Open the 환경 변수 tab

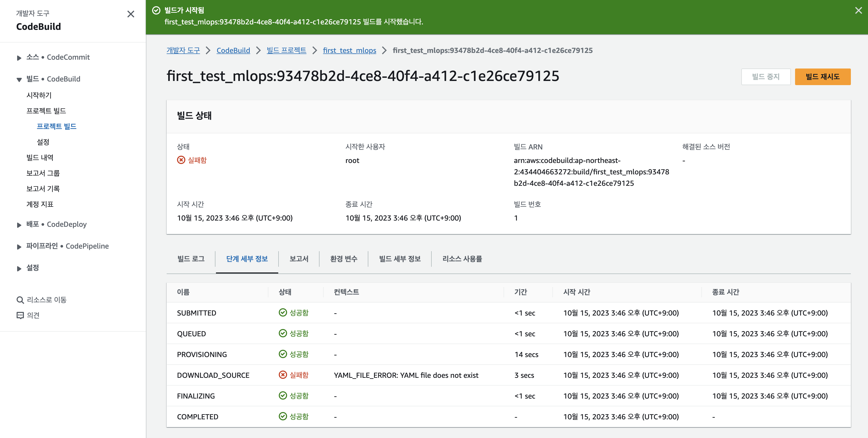pyautogui.click(x=343, y=259)
